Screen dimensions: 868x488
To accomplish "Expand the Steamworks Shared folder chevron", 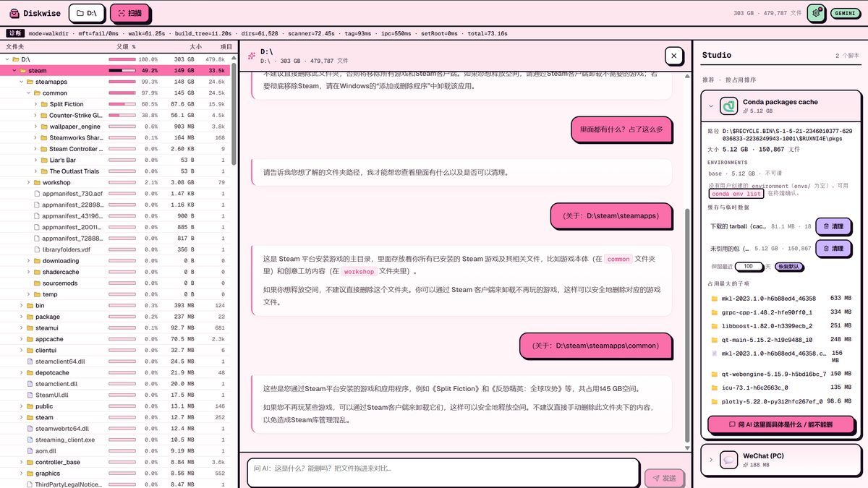I will 35,137.
